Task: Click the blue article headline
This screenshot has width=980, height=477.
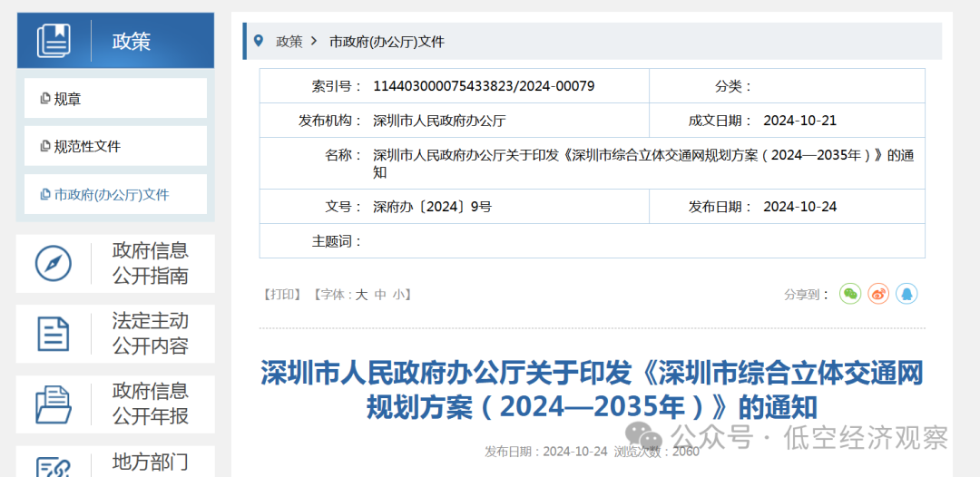Action: tap(592, 390)
